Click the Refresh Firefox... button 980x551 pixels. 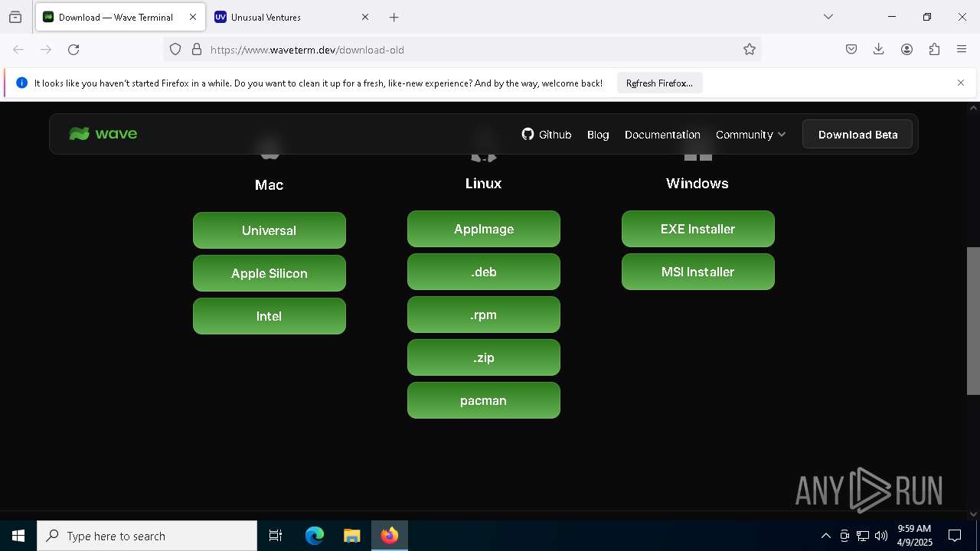coord(659,83)
